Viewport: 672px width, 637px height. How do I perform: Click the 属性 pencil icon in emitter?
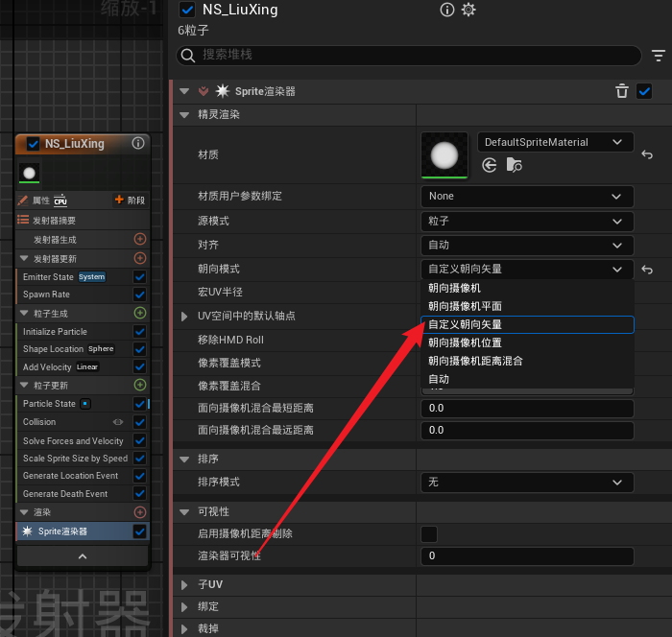coord(22,201)
